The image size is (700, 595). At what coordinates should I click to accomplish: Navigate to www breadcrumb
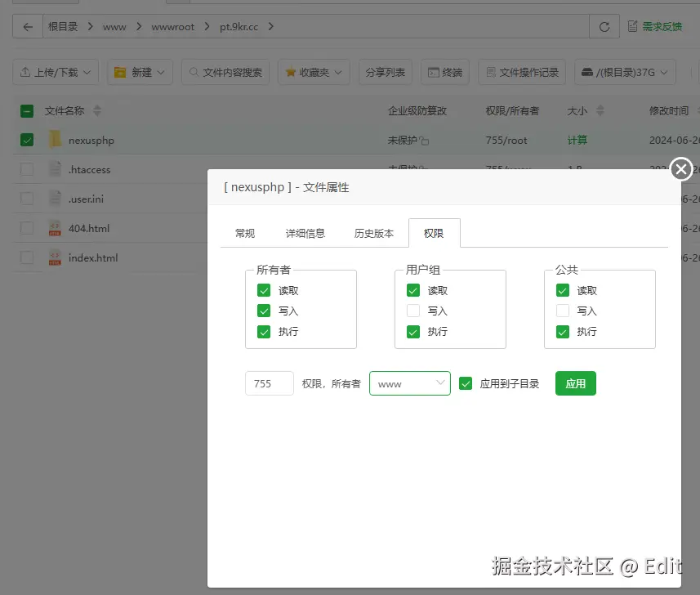coord(114,27)
